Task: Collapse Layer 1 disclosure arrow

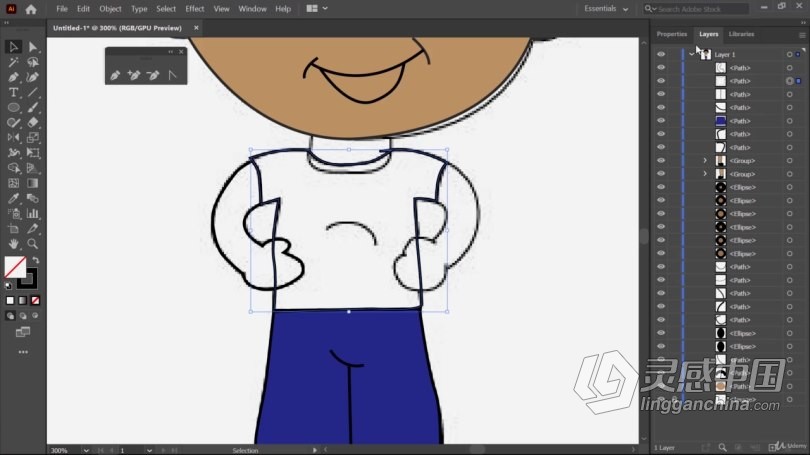Action: [691, 54]
